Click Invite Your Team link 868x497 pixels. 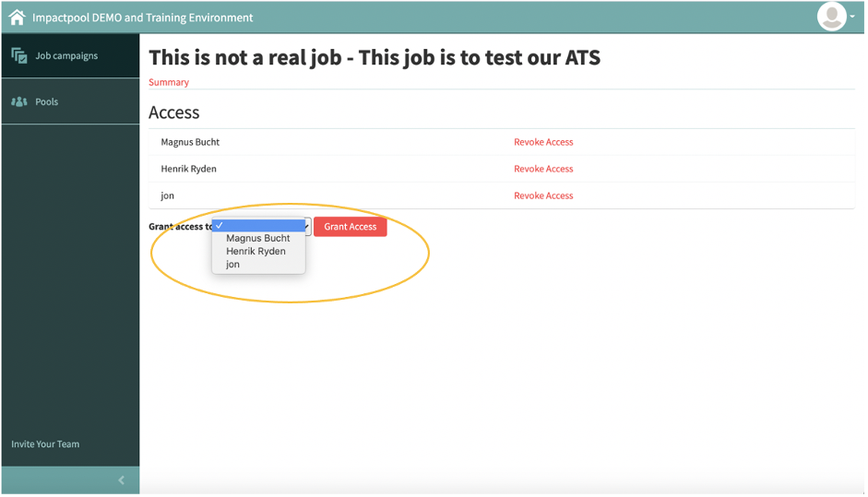[x=45, y=444]
